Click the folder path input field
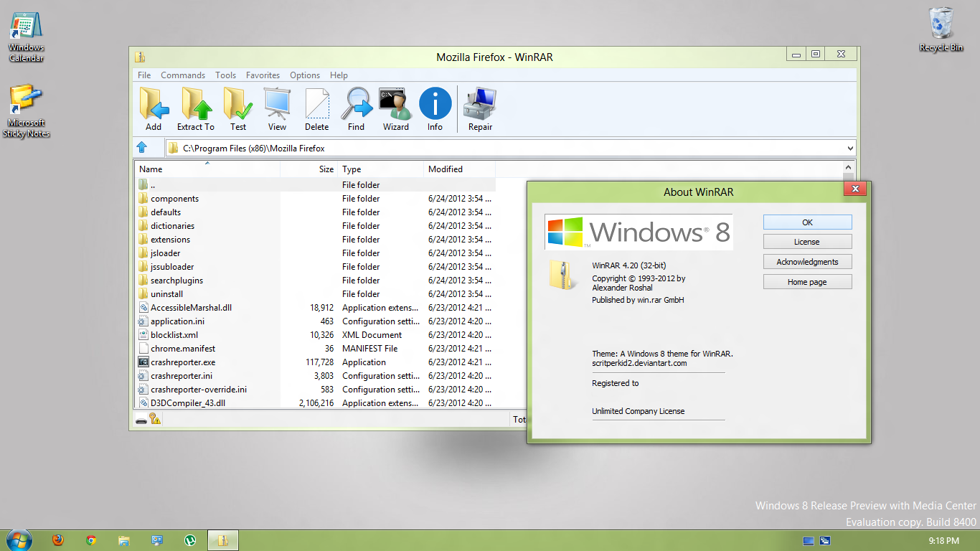 click(502, 148)
